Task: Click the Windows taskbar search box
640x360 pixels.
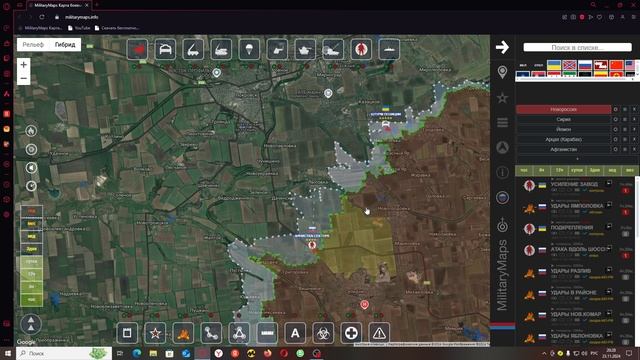Action: tap(64, 353)
